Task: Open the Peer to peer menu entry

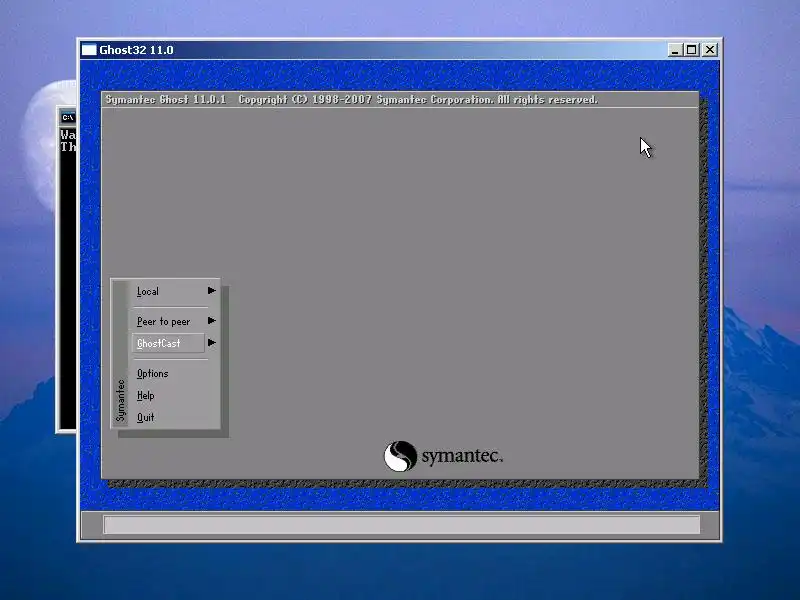Action: (x=163, y=321)
